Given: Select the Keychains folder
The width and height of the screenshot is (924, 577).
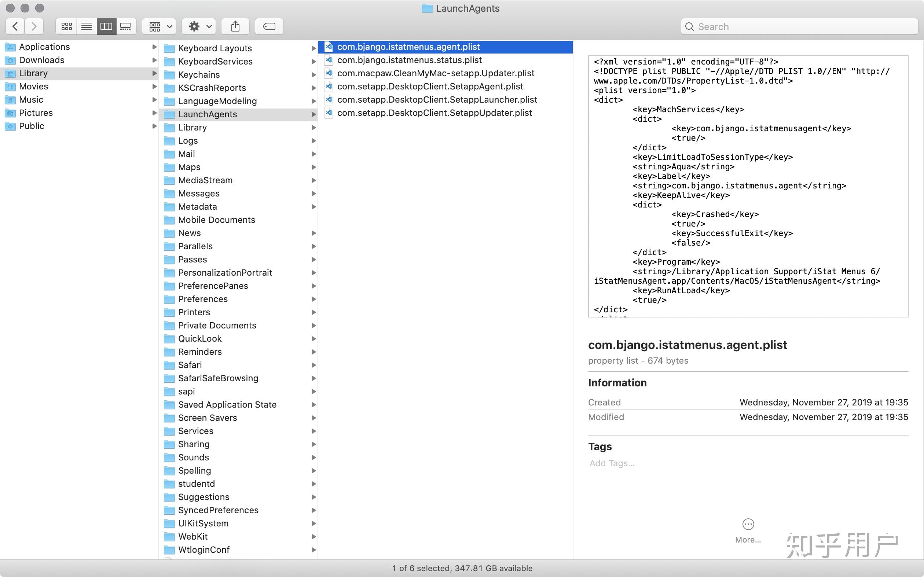Looking at the screenshot, I should click(x=199, y=75).
